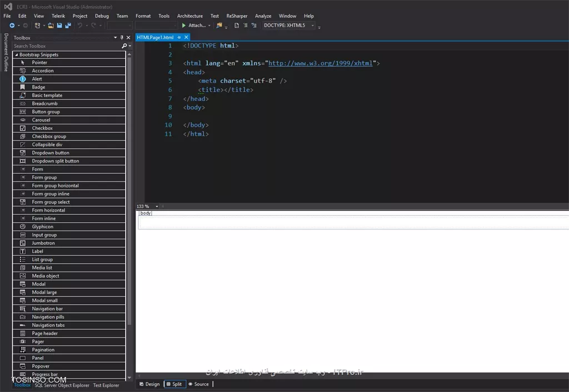569x392 pixels.
Task: Click the body tag label in design pane
Action: coord(145,213)
